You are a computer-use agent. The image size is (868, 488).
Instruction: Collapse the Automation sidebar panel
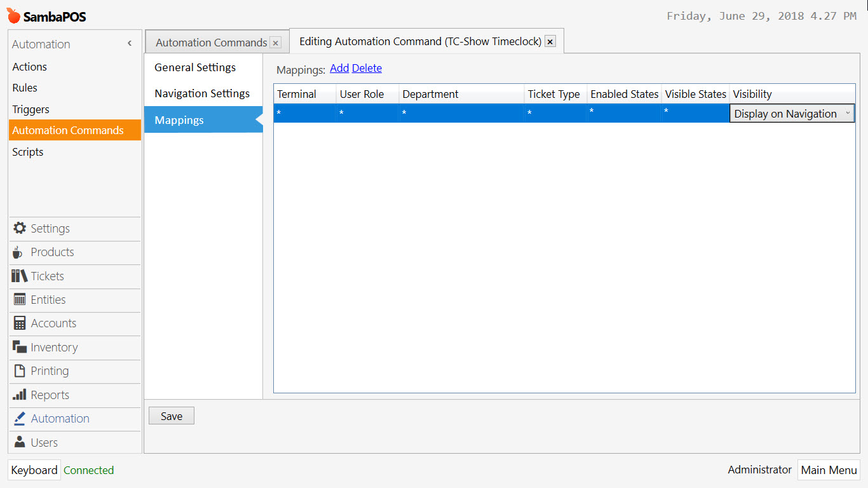pos(129,43)
